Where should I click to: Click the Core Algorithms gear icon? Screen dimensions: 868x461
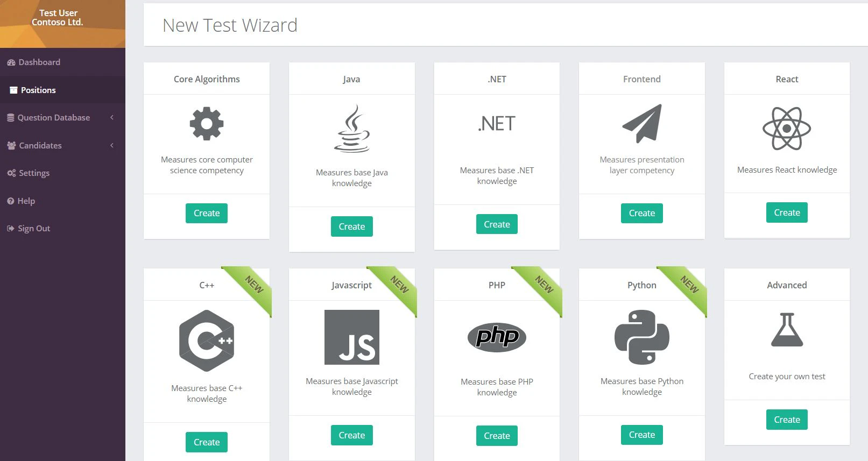pos(207,124)
